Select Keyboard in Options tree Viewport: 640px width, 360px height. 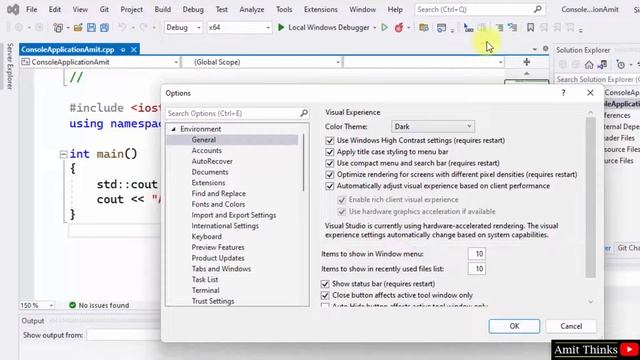pyautogui.click(x=207, y=236)
